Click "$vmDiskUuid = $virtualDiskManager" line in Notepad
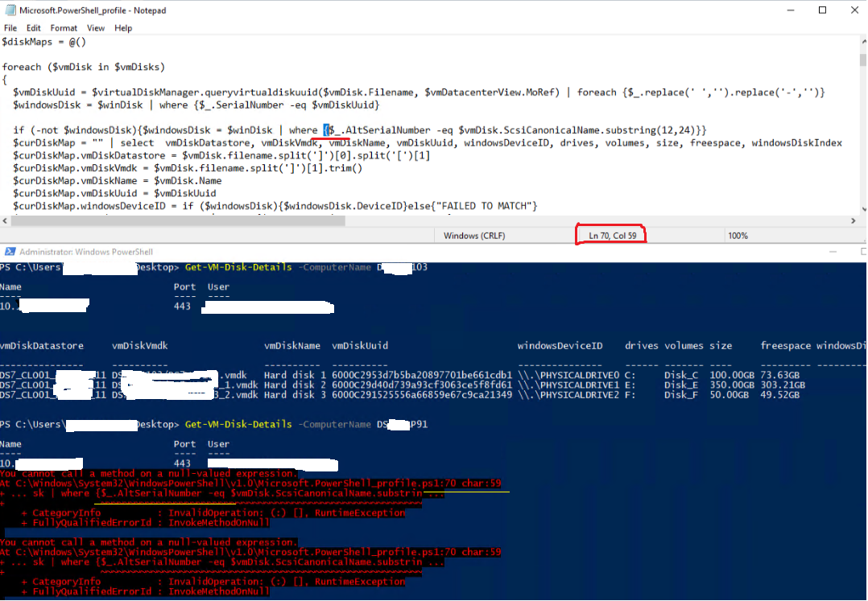This screenshot has width=868, height=601. pyautogui.click(x=419, y=93)
